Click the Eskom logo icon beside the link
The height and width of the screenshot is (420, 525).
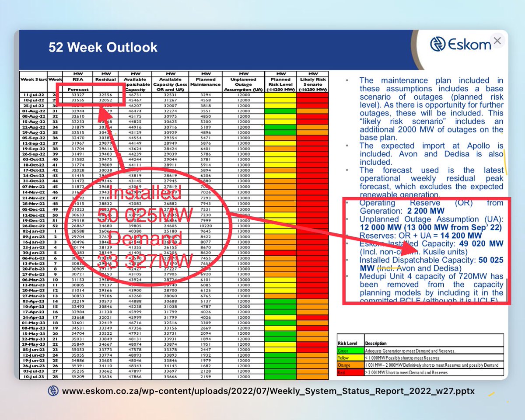(53, 391)
